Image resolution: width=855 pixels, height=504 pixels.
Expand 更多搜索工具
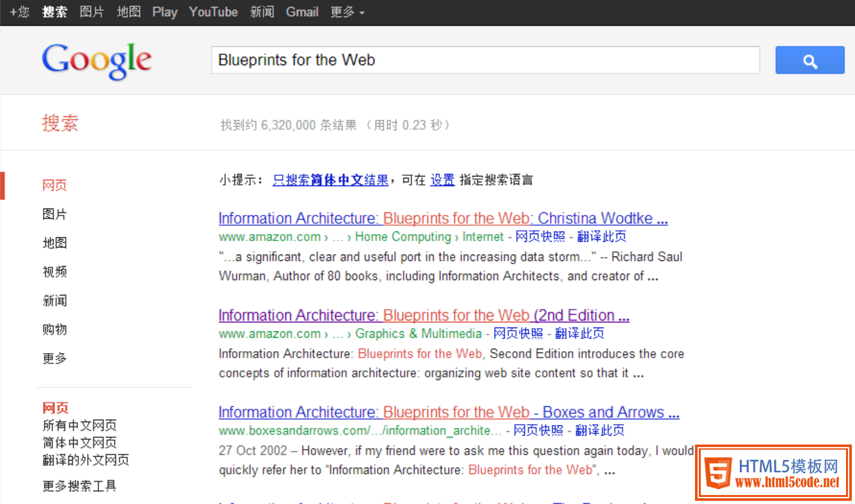[79, 486]
